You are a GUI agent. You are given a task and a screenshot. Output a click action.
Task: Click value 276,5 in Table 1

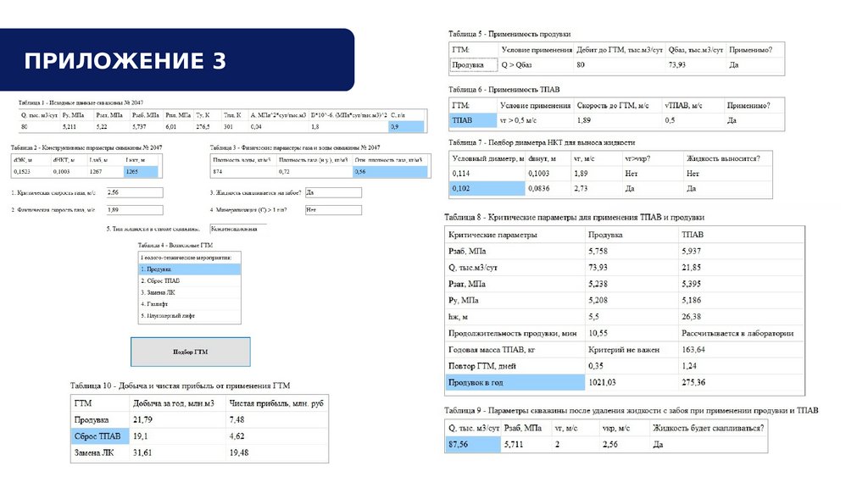click(203, 127)
